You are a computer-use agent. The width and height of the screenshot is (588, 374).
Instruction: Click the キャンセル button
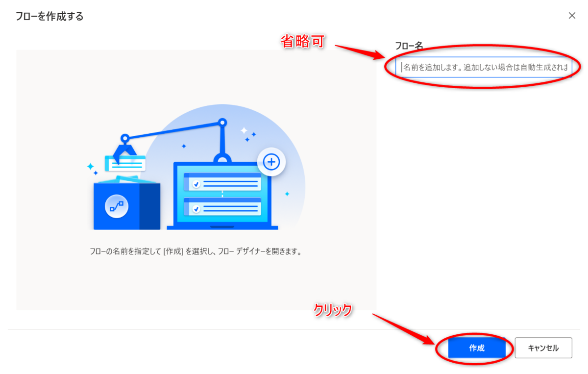543,348
